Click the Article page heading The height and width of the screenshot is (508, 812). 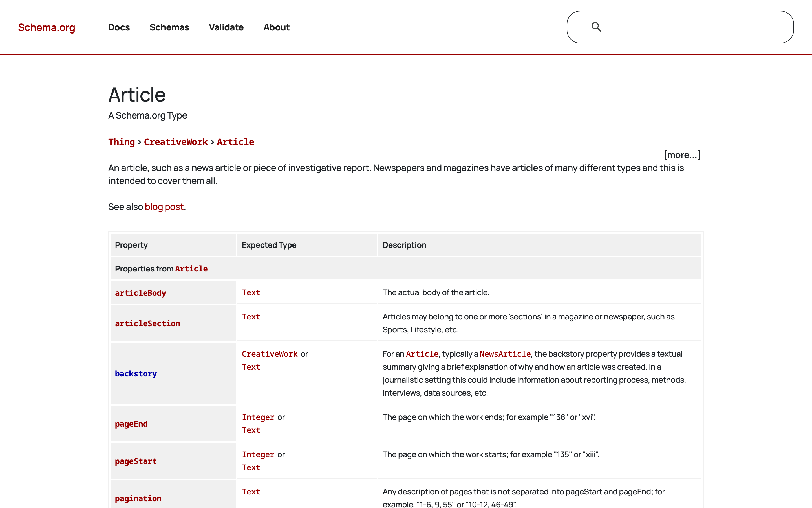coord(137,95)
